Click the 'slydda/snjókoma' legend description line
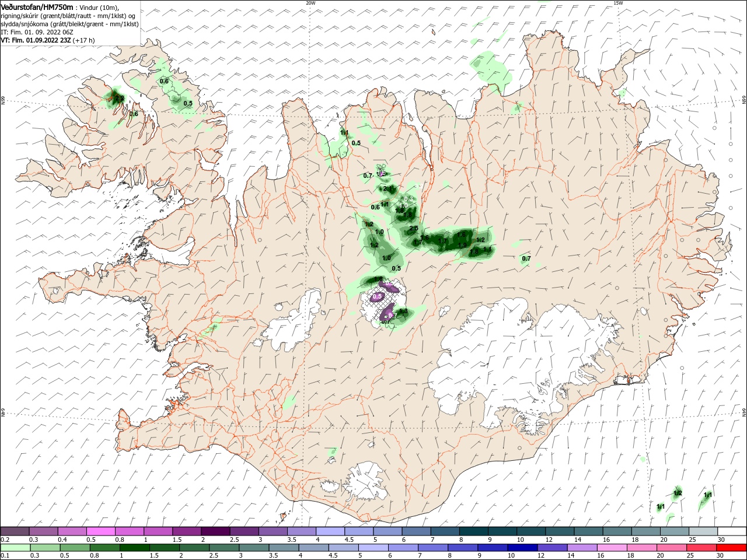Screen dimensions: 747x560 pyautogui.click(x=70, y=24)
